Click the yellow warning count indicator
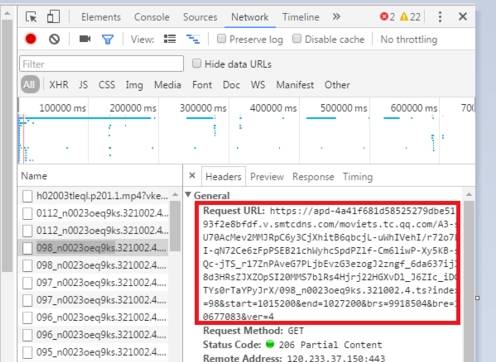 410,17
